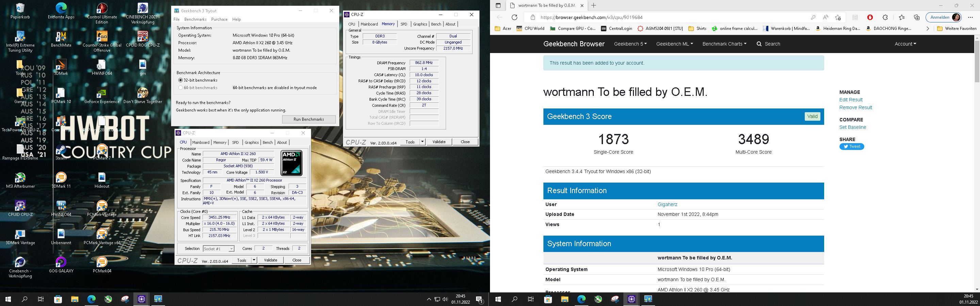Expand the Geekbench 5 dropdown menu

pos(631,44)
